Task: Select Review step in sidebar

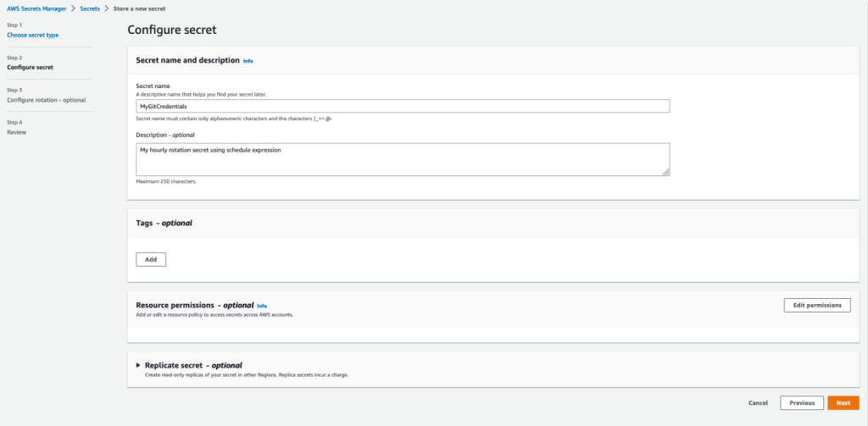Action: pyautogui.click(x=17, y=132)
